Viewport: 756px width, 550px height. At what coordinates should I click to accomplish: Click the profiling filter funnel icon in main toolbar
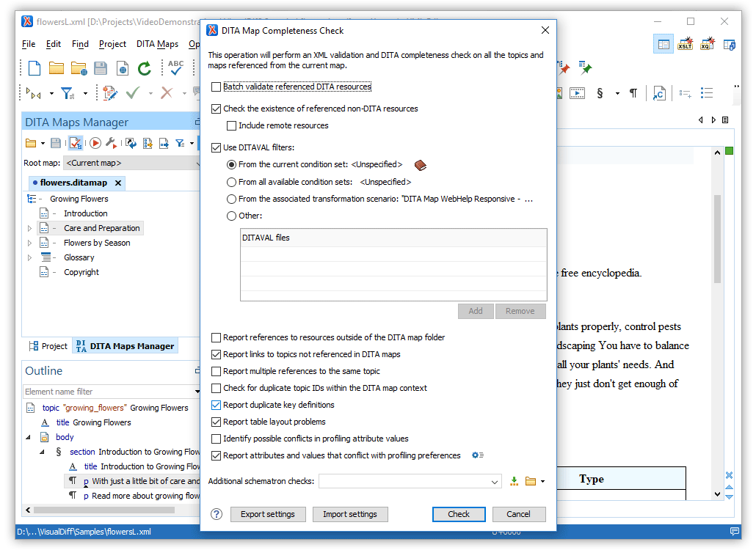[68, 93]
